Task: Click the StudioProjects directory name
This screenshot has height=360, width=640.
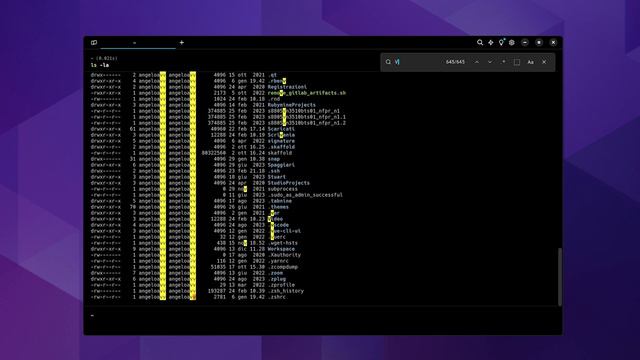Action: [289, 183]
